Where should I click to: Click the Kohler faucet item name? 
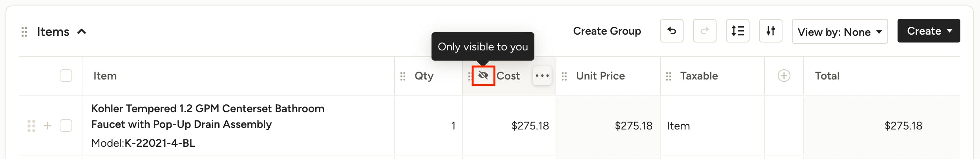[208, 116]
